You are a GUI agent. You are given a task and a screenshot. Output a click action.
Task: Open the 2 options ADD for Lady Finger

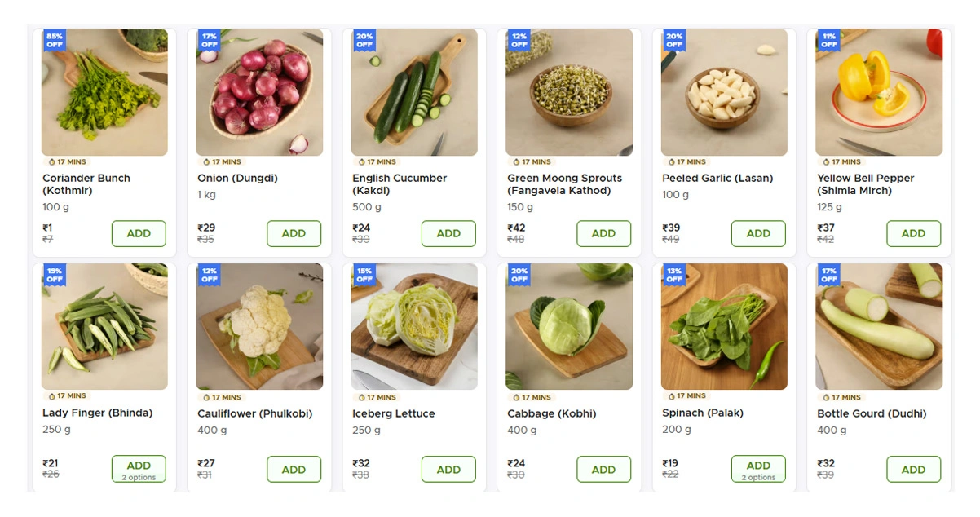[x=139, y=469]
